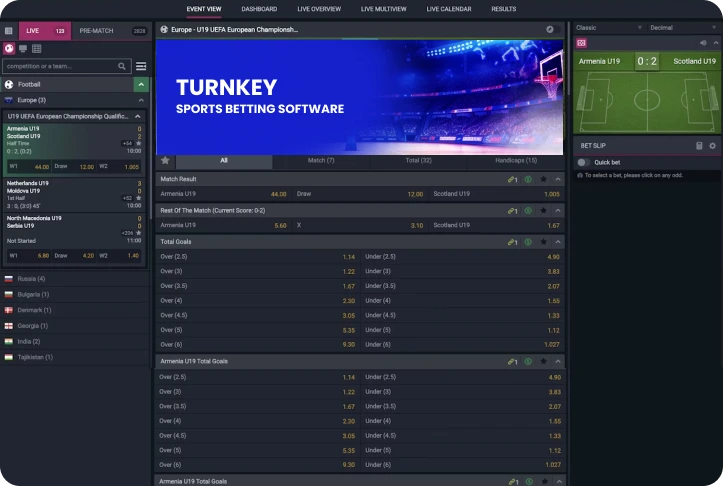Favorite the Netherlands U19 vs Moldova U19 match star
This screenshot has width=723, height=486.
[x=139, y=198]
